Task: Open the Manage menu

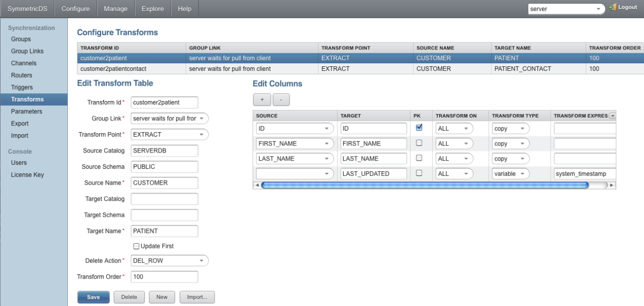Action: [x=115, y=8]
